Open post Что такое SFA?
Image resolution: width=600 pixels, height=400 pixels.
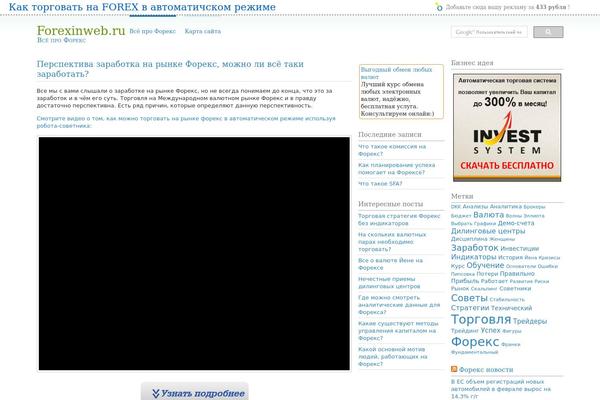(380, 184)
